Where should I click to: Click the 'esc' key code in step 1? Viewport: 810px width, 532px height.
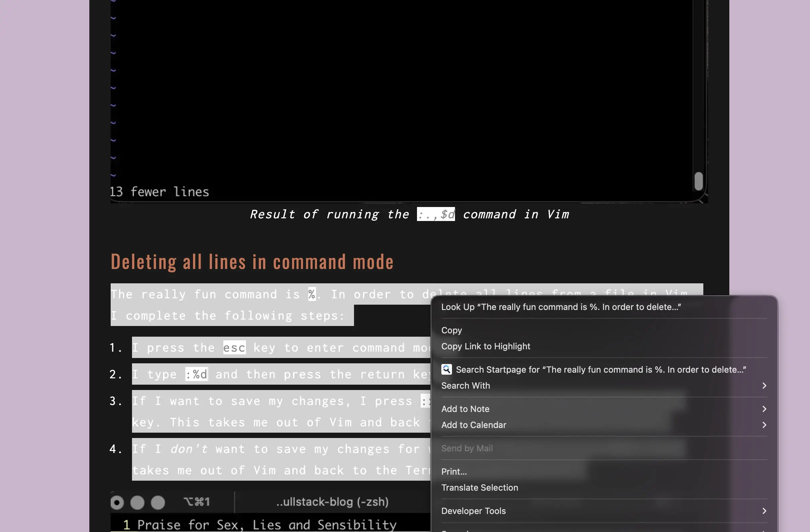click(234, 348)
